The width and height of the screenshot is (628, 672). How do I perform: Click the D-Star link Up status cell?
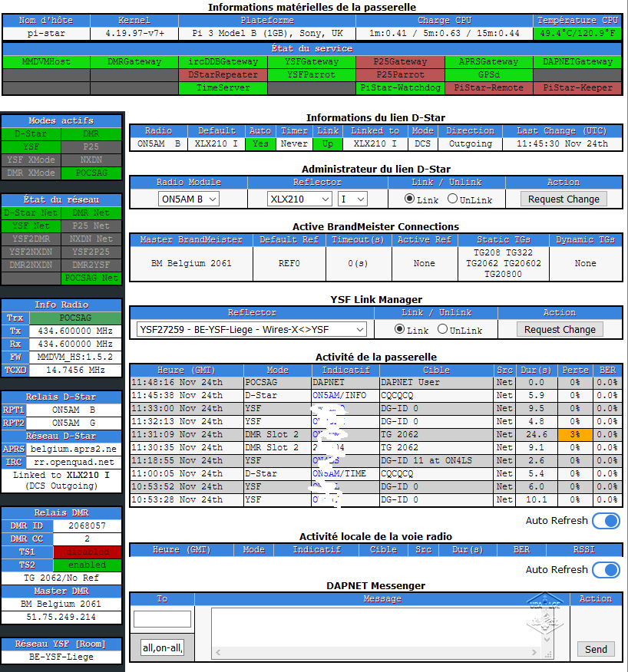click(x=328, y=144)
